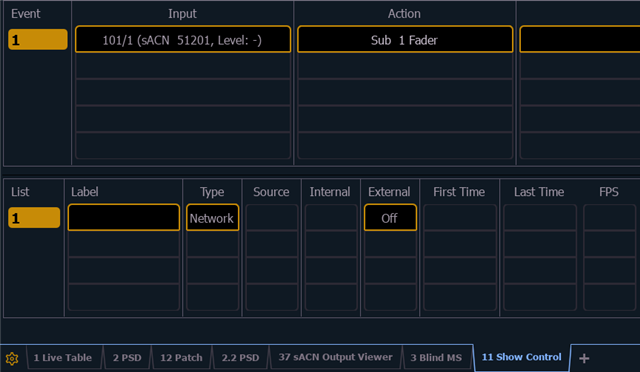
Task: Add a new tab with plus icon
Action: tap(584, 358)
